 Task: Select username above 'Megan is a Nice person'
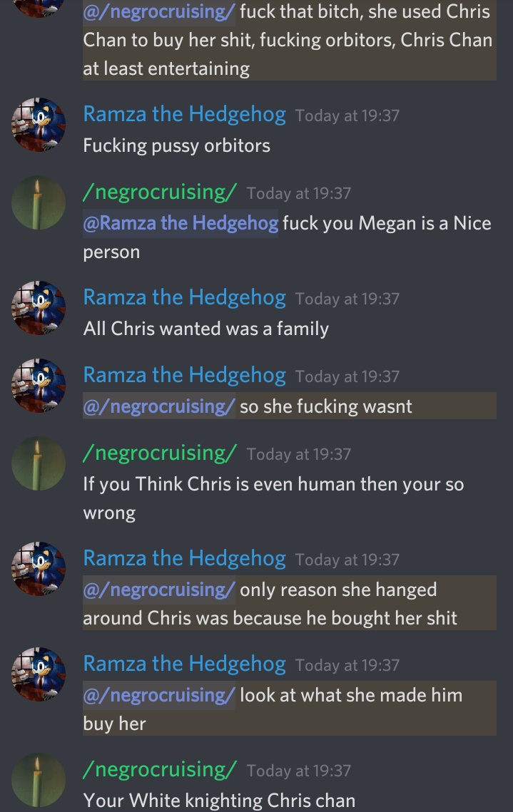(160, 192)
